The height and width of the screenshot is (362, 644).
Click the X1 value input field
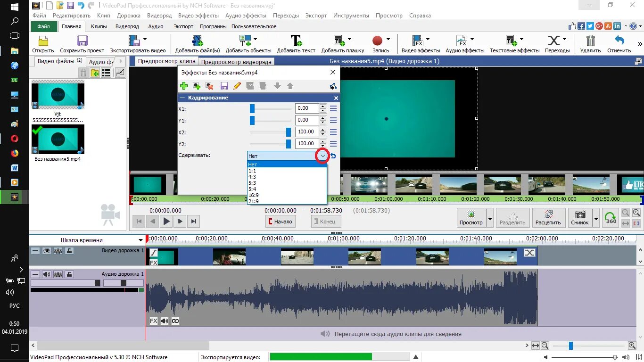(307, 108)
